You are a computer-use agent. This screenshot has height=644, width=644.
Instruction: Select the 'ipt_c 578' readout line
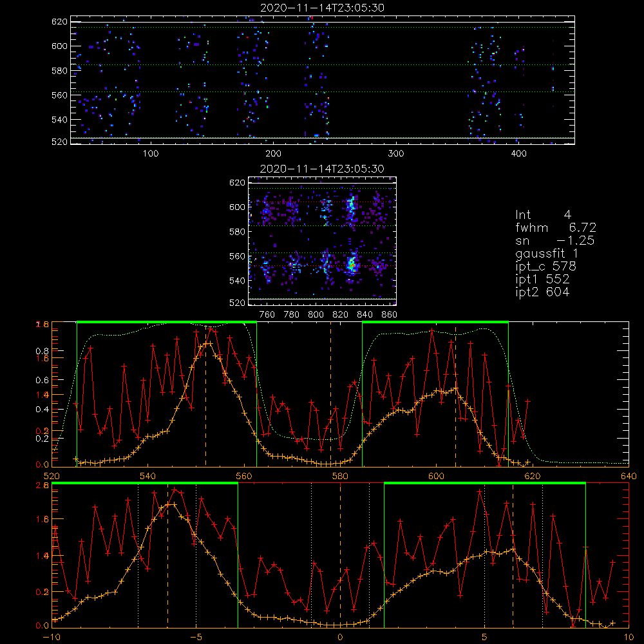546,267
